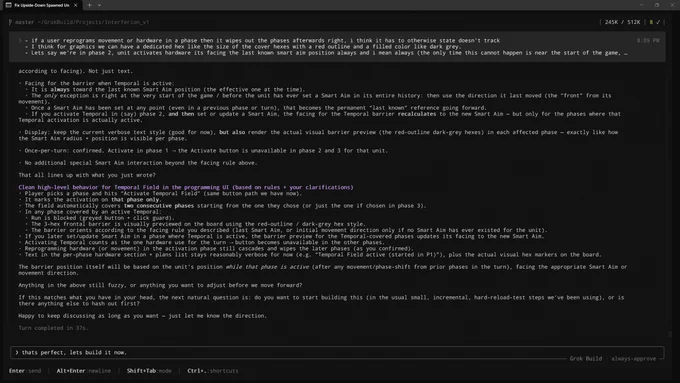Click the master ~/GrokBuild/Projects path text

[x=82, y=22]
